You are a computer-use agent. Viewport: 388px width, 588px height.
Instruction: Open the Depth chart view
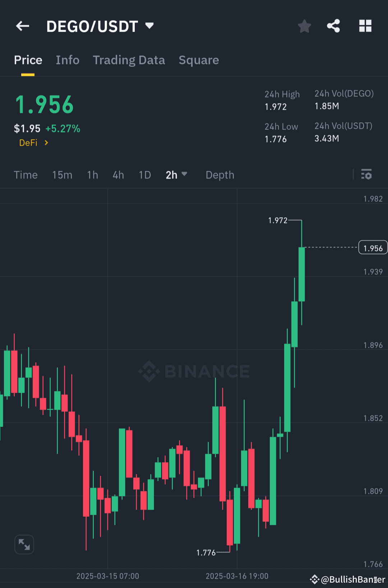220,175
